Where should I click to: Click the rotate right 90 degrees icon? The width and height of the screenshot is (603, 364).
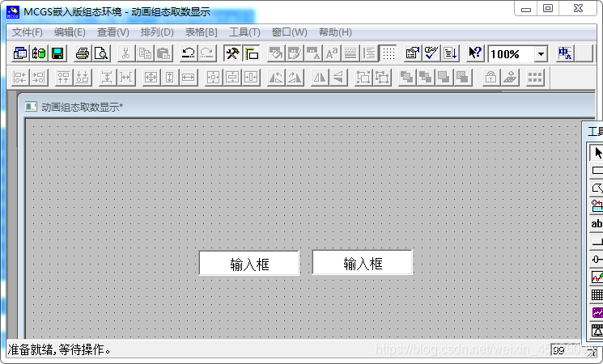(x=295, y=78)
